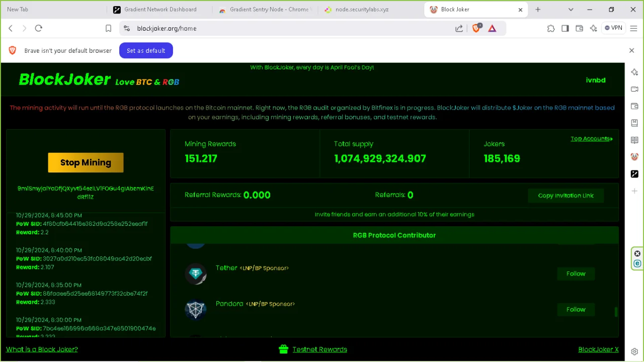Viewport: 644px width, 362px height.
Task: Click the BlockJoker logo heading
Action: coord(64,79)
